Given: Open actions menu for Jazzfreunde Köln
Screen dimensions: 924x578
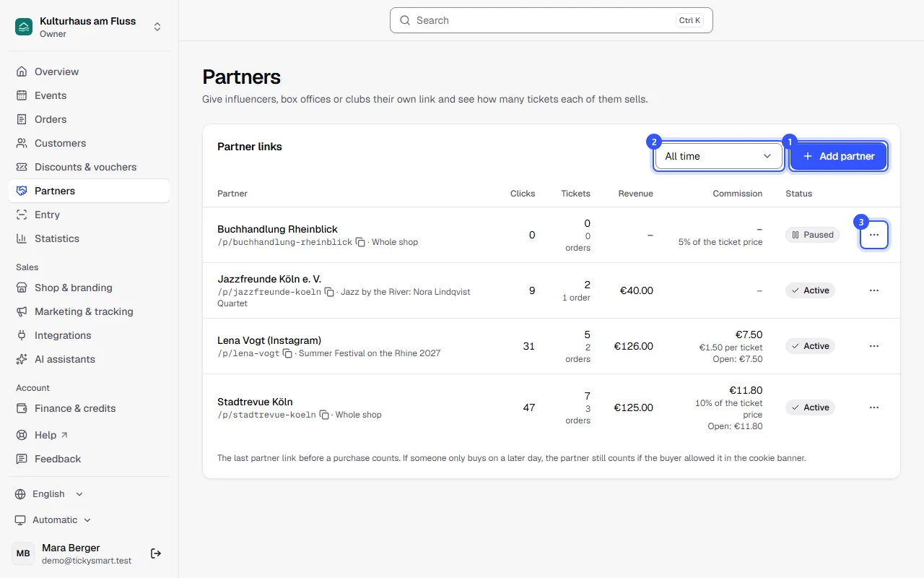Looking at the screenshot, I should click(x=874, y=290).
